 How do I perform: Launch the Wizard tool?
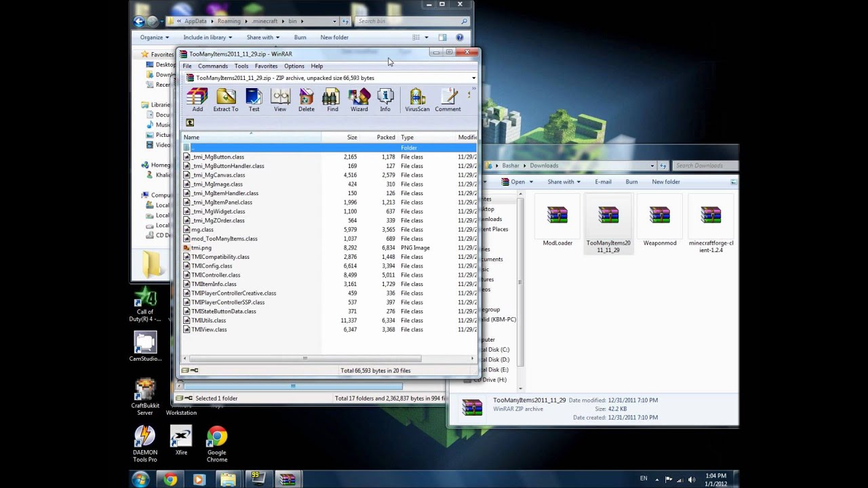[359, 100]
